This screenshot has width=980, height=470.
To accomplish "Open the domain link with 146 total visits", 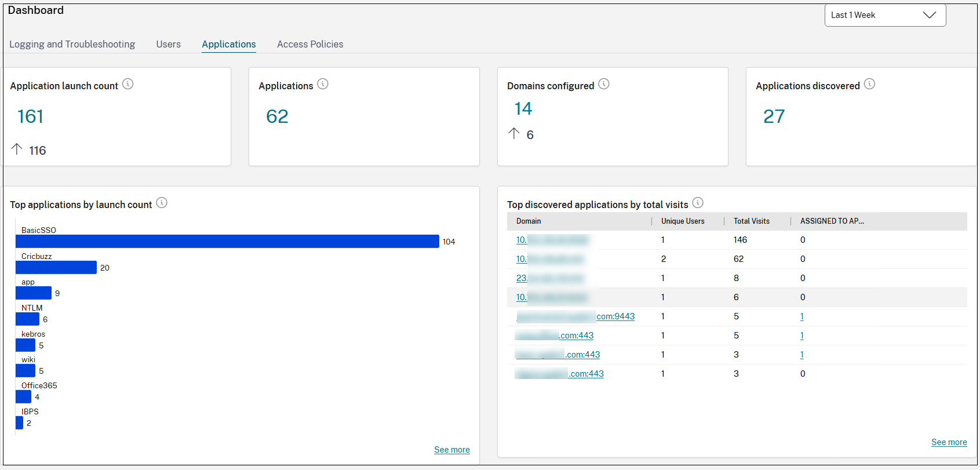I will 552,240.
